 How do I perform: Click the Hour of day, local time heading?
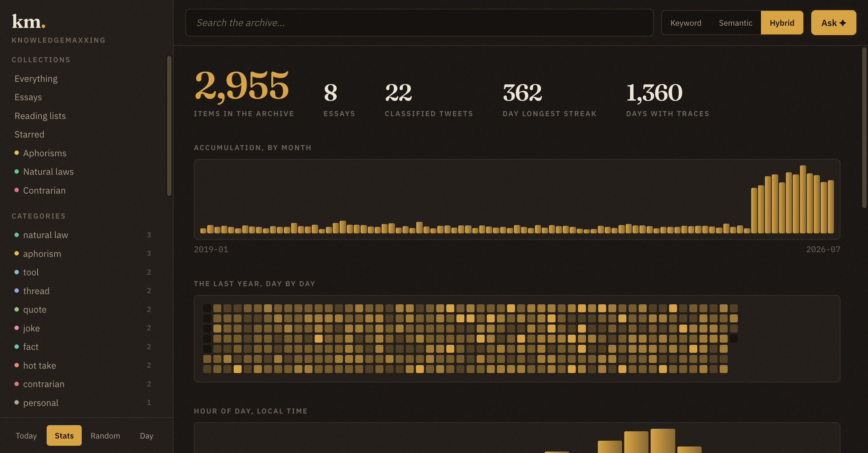pos(251,411)
